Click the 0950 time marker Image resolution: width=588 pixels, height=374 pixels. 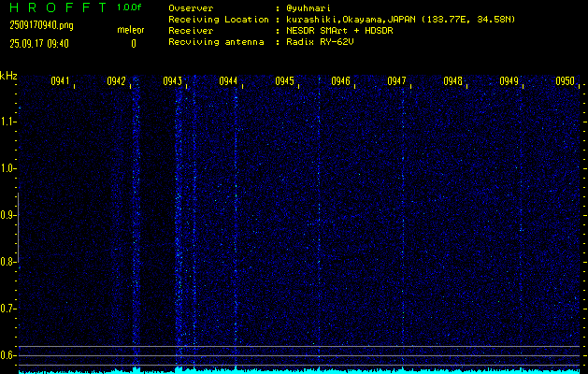[x=566, y=81]
